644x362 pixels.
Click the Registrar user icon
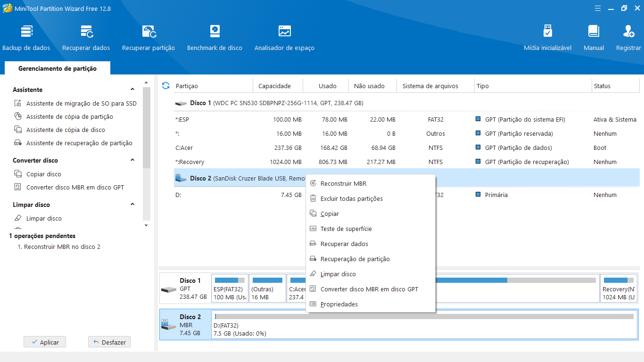(628, 32)
